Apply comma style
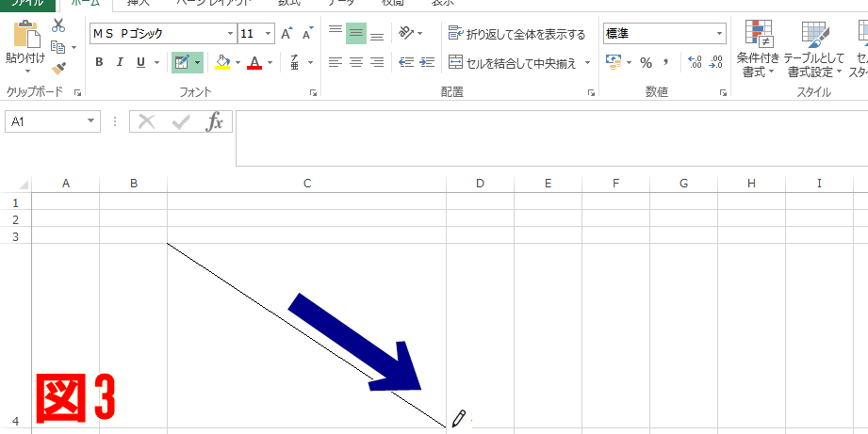Viewport: 868px width, 434px height. (x=666, y=62)
